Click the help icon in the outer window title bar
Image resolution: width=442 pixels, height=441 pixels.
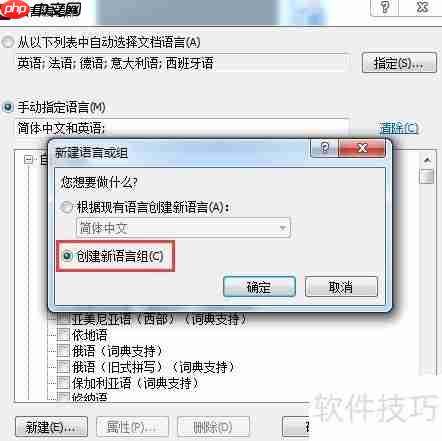click(x=385, y=7)
